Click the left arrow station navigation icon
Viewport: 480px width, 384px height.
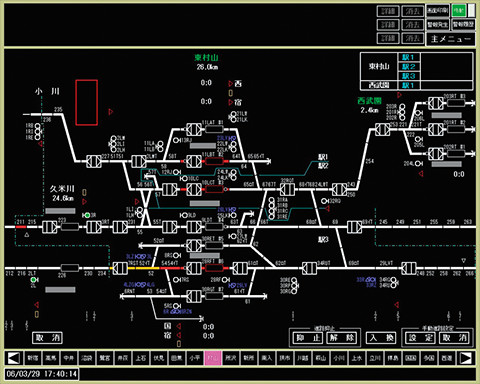14,358
